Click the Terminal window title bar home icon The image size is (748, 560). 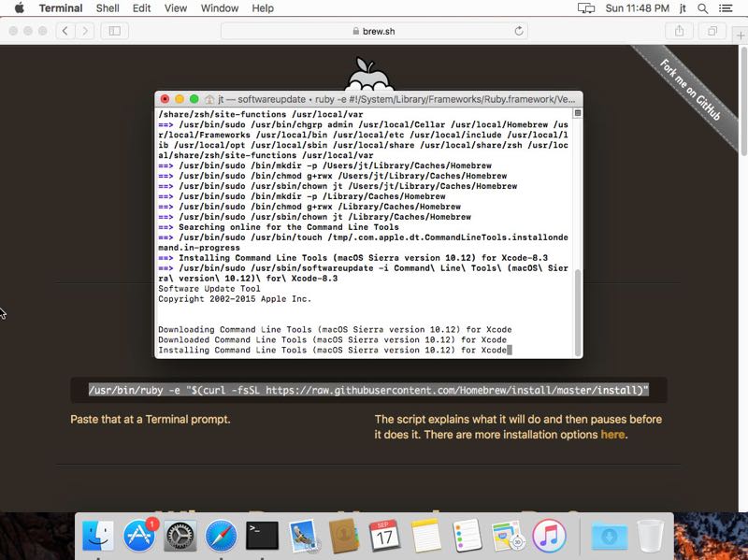coord(209,99)
